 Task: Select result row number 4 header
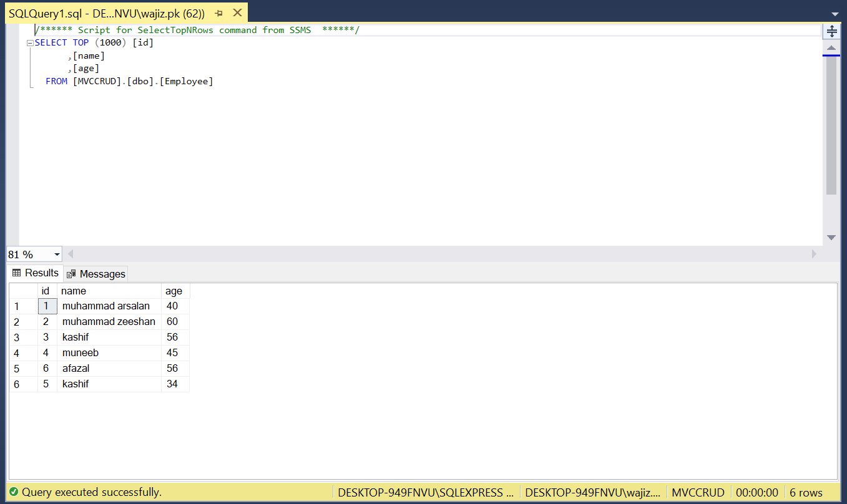click(x=22, y=353)
